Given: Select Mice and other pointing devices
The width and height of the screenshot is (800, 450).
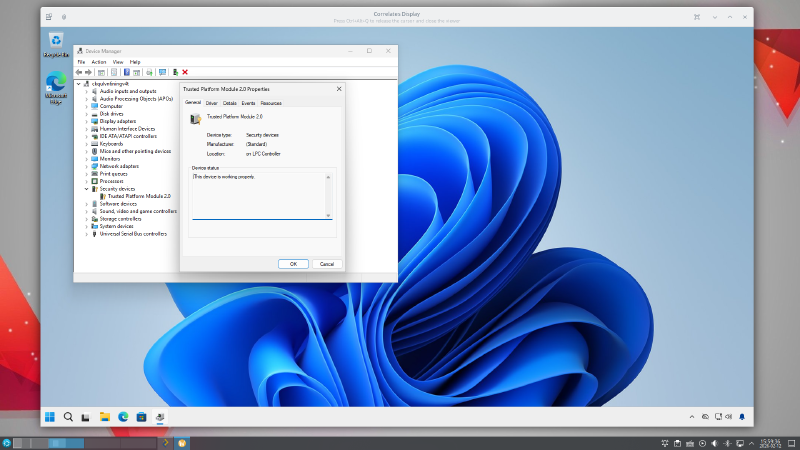Looking at the screenshot, I should [135, 152].
